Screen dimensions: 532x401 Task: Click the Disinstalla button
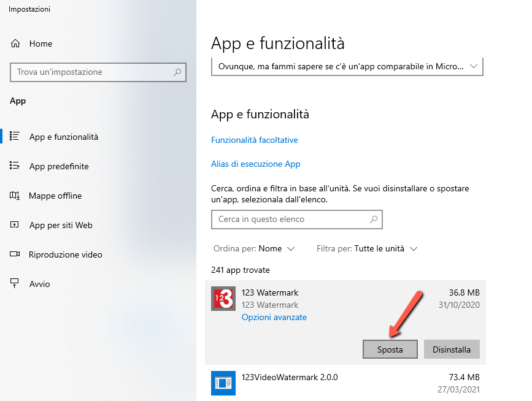pos(452,349)
